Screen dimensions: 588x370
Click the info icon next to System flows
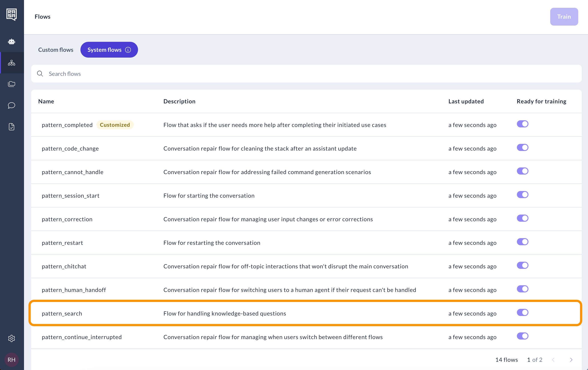[x=128, y=50]
